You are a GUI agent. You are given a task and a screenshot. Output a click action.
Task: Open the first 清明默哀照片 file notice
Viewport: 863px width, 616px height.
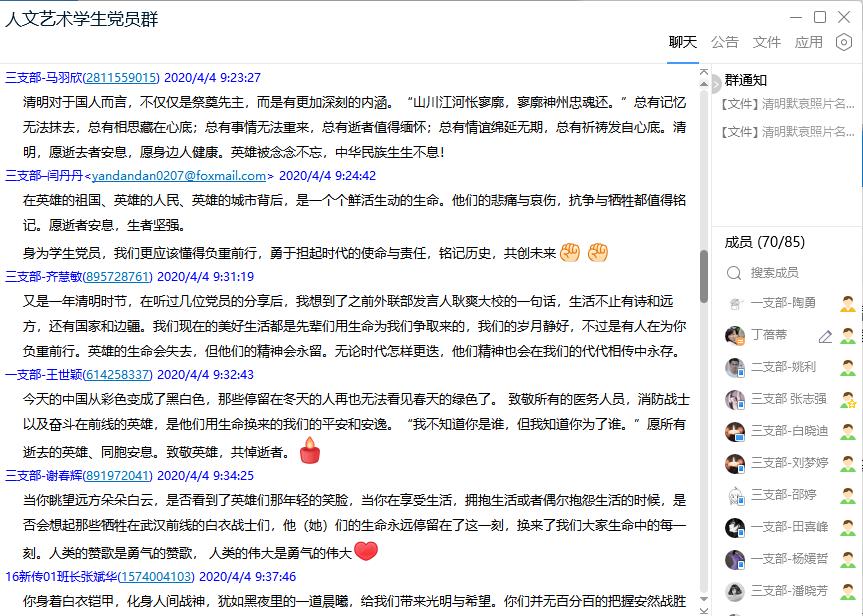tap(788, 103)
